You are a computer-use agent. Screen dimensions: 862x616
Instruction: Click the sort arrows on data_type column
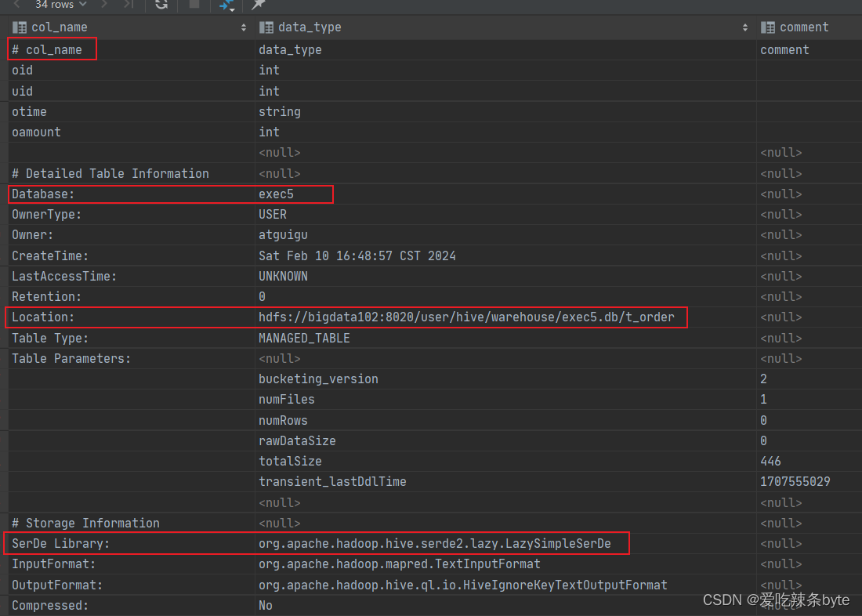744,27
